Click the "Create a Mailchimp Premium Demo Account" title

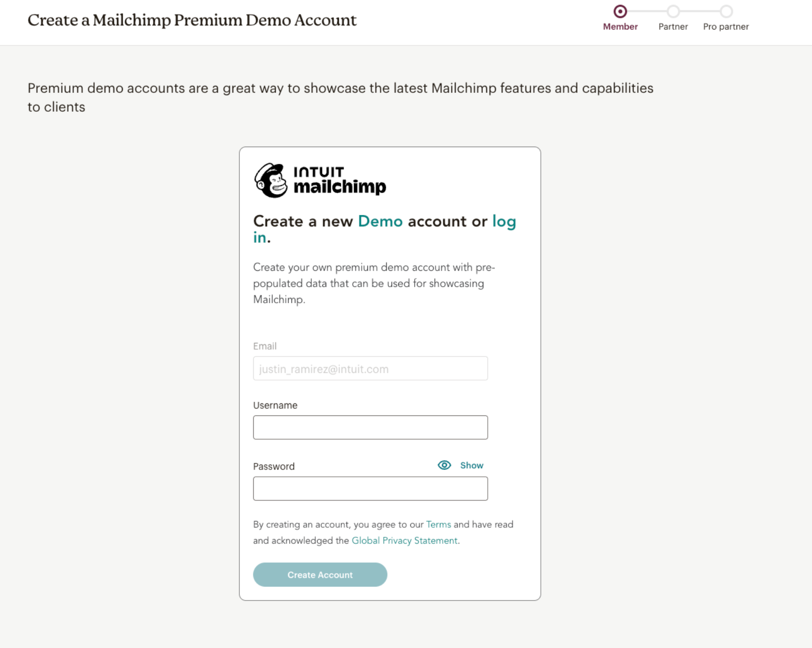(192, 20)
